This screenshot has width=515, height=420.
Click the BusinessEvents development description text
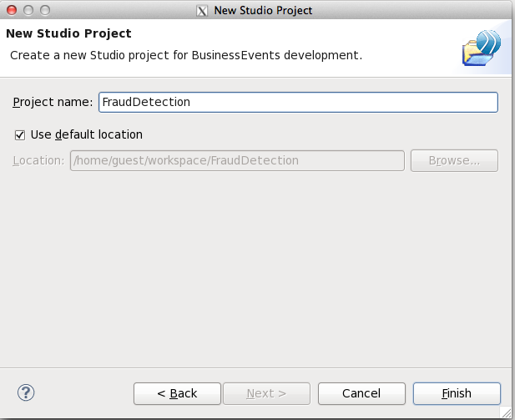pos(186,55)
